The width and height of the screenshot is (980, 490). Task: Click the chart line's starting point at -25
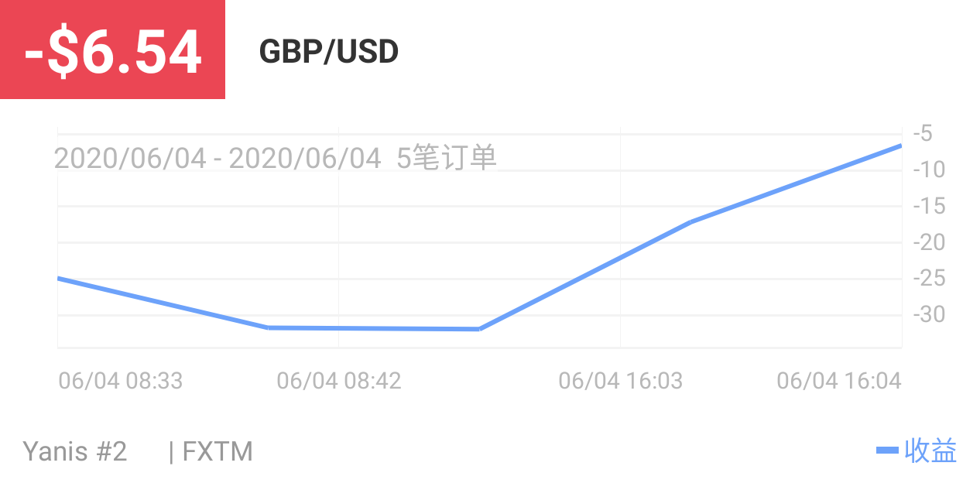pyautogui.click(x=59, y=278)
